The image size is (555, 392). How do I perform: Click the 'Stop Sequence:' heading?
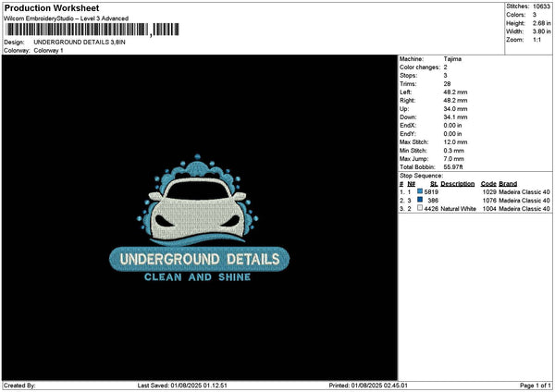coord(421,176)
